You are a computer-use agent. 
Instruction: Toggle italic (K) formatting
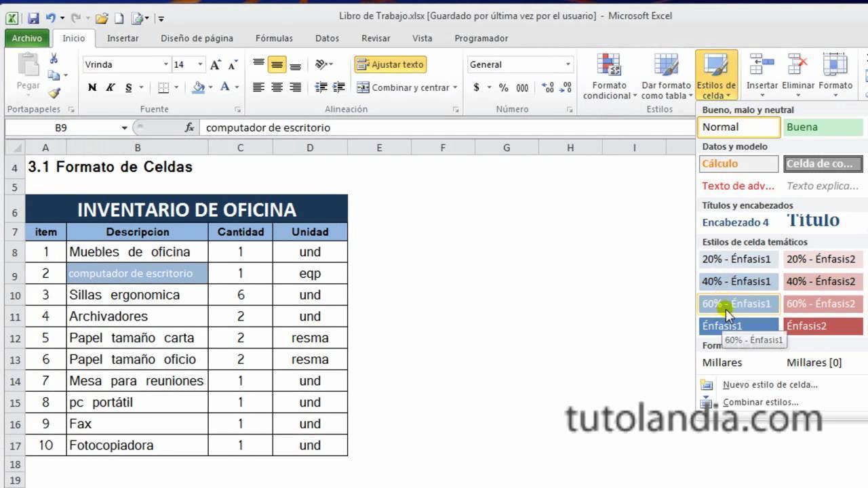click(x=110, y=87)
